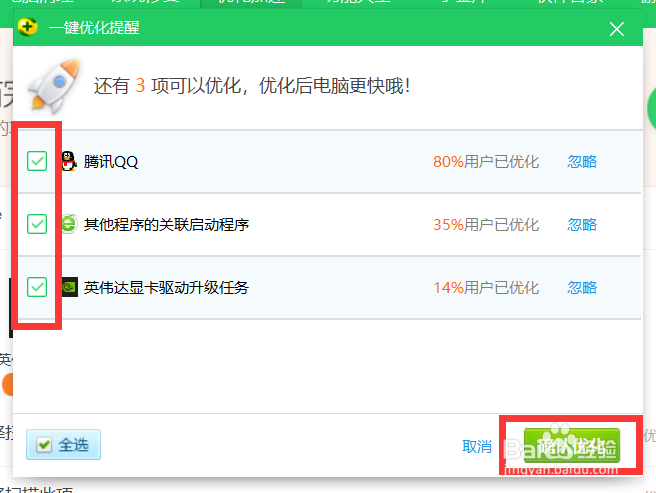The image size is (656, 493).
Task: Ignore the 英伟达显卡驱动升级任务 item
Action: point(582,288)
